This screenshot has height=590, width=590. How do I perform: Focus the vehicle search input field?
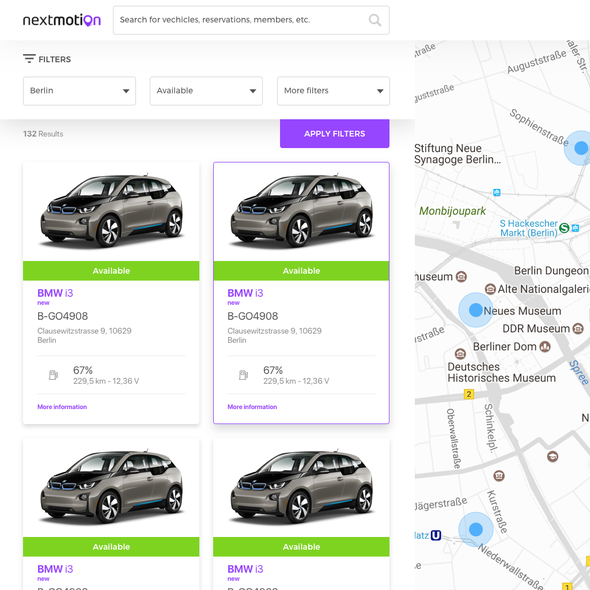[251, 20]
